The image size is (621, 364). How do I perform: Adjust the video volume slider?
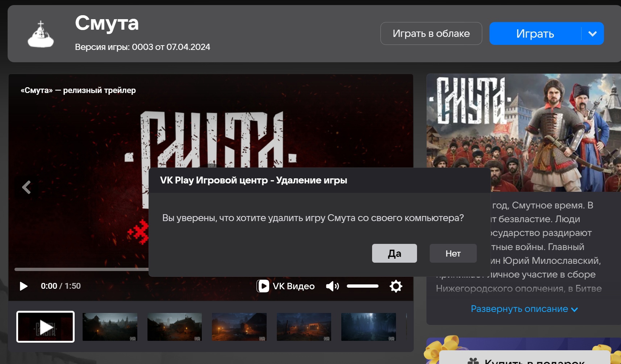point(362,286)
